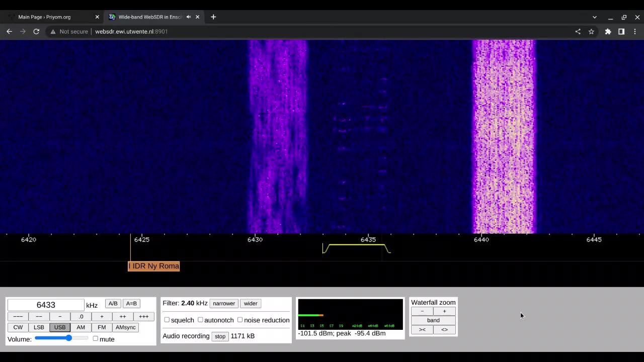This screenshot has height=362, width=644.
Task: Open the Chrome three-dot menu
Action: point(635,31)
